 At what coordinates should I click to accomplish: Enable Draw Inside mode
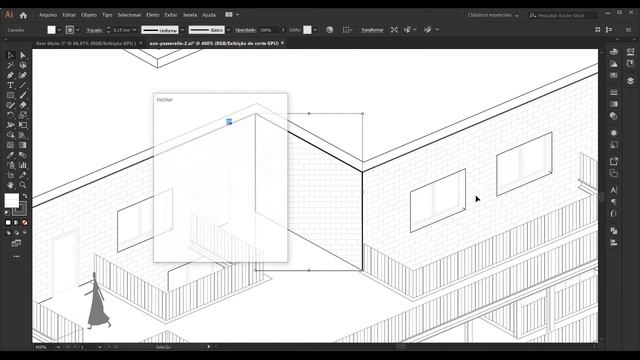[24, 233]
